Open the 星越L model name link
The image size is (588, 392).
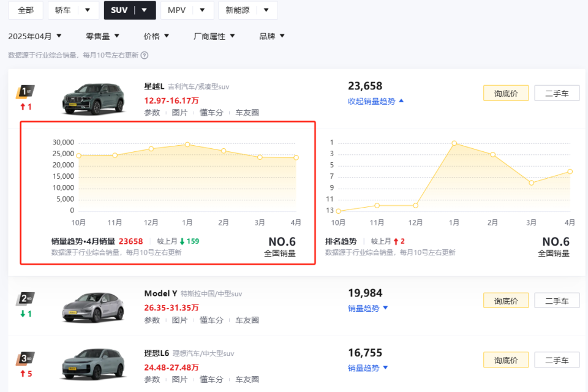154,86
